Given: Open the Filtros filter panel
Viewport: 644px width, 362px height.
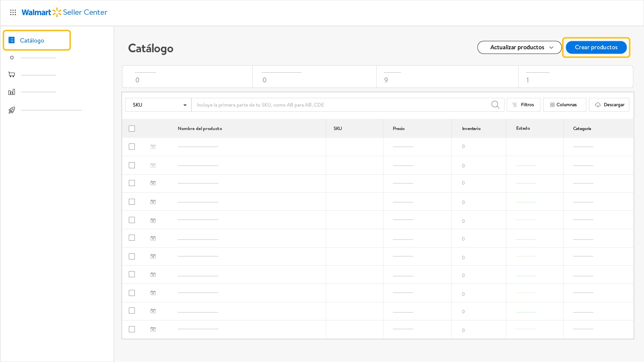Looking at the screenshot, I should (523, 105).
